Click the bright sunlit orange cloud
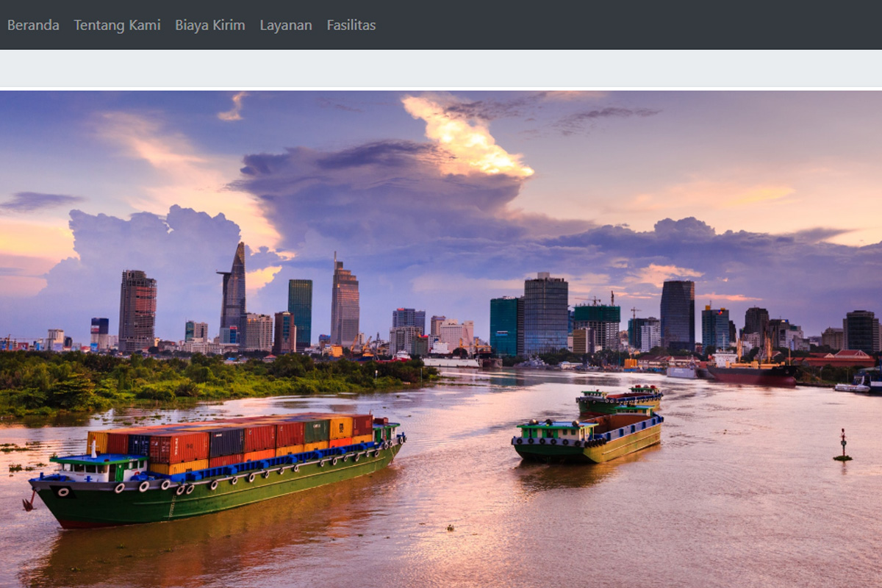This screenshot has height=588, width=882. [x=470, y=143]
